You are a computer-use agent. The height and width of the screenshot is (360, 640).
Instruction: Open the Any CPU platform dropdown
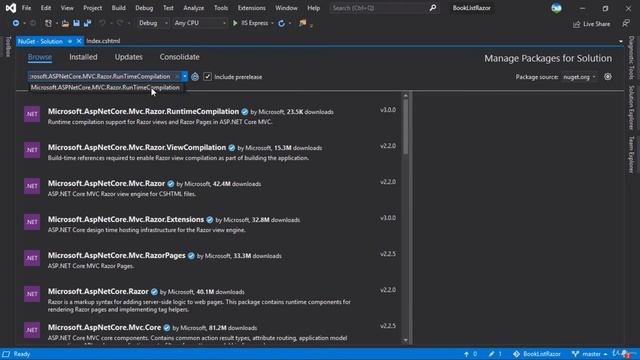click(x=200, y=23)
